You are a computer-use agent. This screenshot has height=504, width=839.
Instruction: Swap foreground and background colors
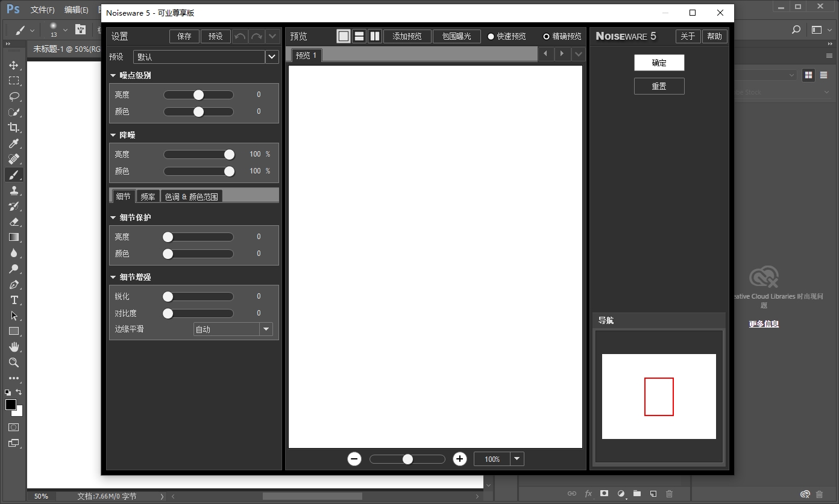[x=19, y=392]
